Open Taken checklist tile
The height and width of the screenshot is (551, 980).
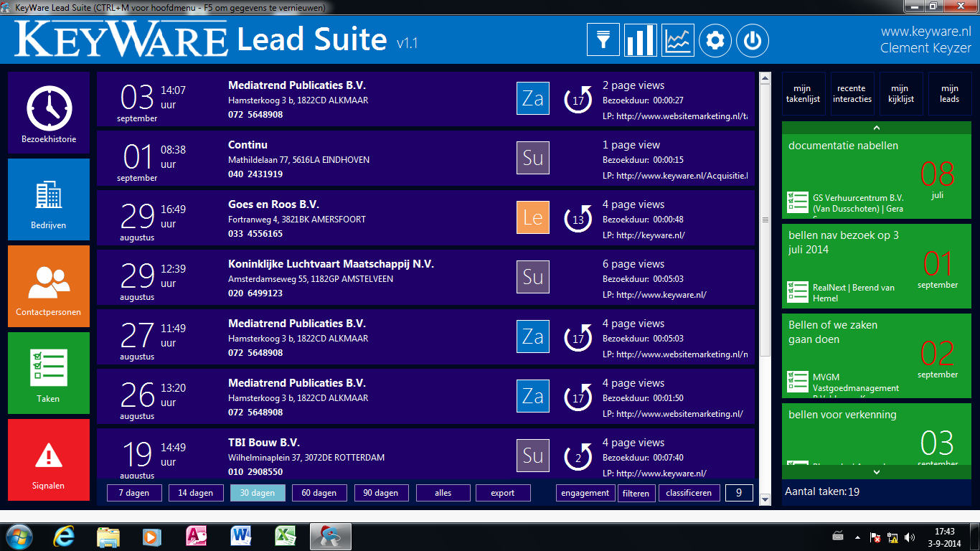(x=49, y=373)
